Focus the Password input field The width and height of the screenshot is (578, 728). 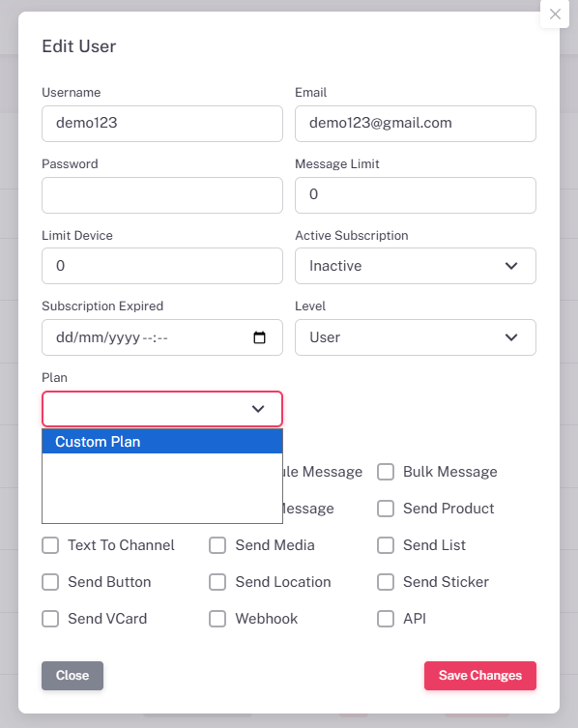(x=162, y=195)
